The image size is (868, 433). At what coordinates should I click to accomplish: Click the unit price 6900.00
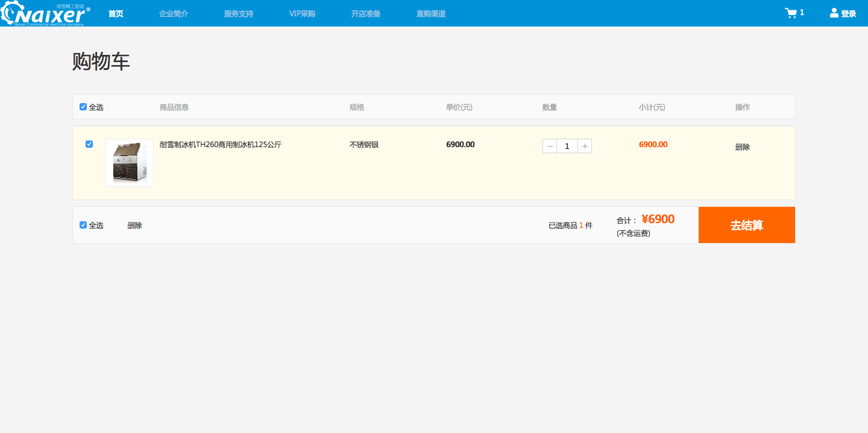461,145
